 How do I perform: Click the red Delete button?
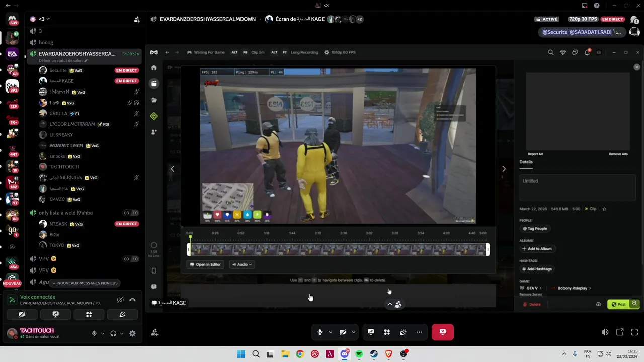(x=532, y=304)
